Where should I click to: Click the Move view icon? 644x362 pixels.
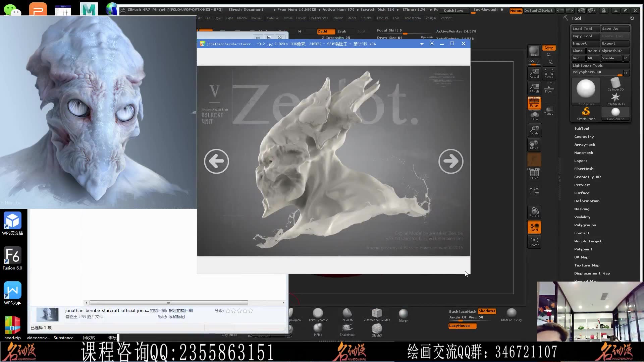534,145
